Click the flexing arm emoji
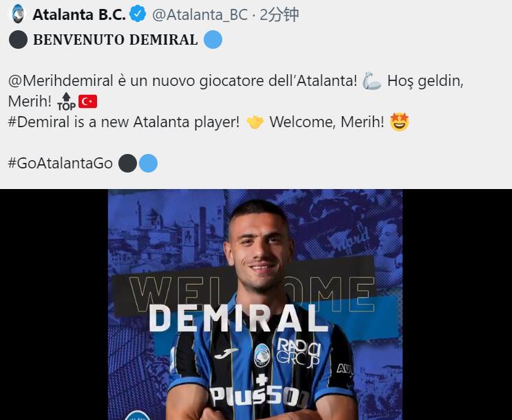Image resolution: width=512 pixels, height=420 pixels. click(x=372, y=81)
